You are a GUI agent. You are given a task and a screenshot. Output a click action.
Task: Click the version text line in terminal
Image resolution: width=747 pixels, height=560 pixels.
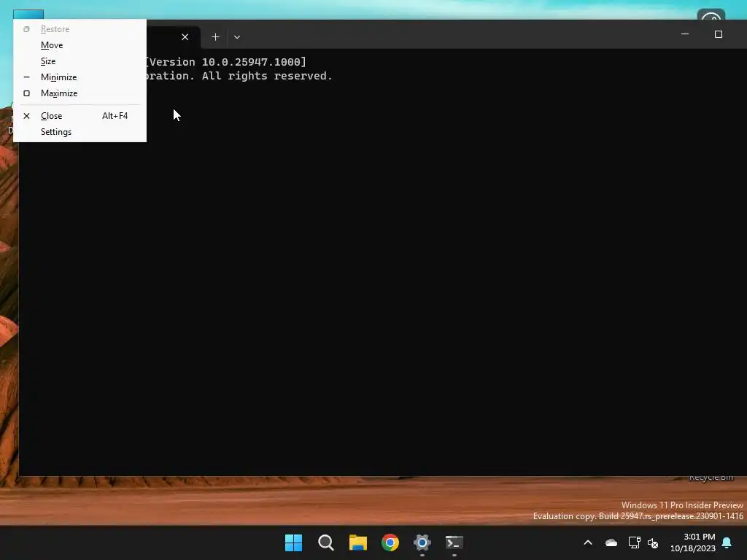(x=226, y=62)
